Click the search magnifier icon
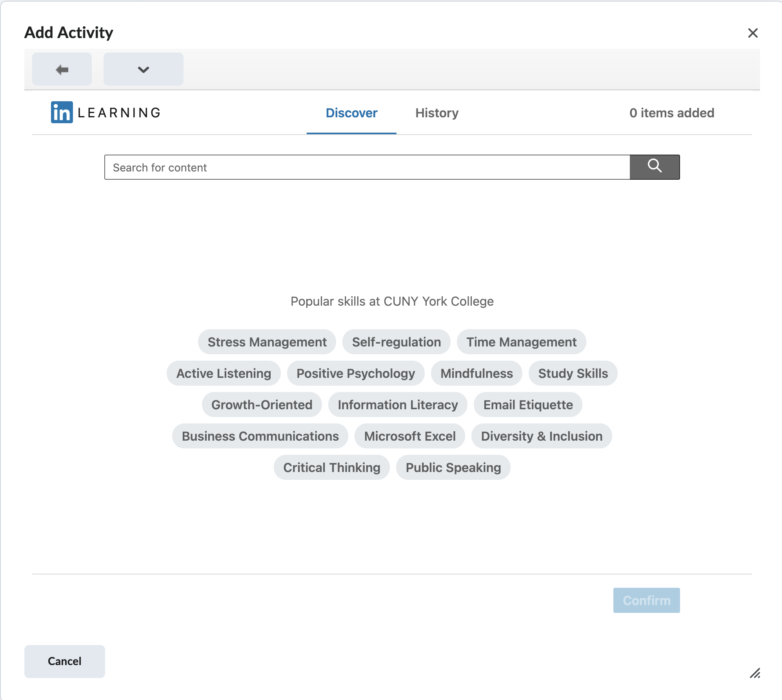The height and width of the screenshot is (700, 782). click(x=655, y=167)
